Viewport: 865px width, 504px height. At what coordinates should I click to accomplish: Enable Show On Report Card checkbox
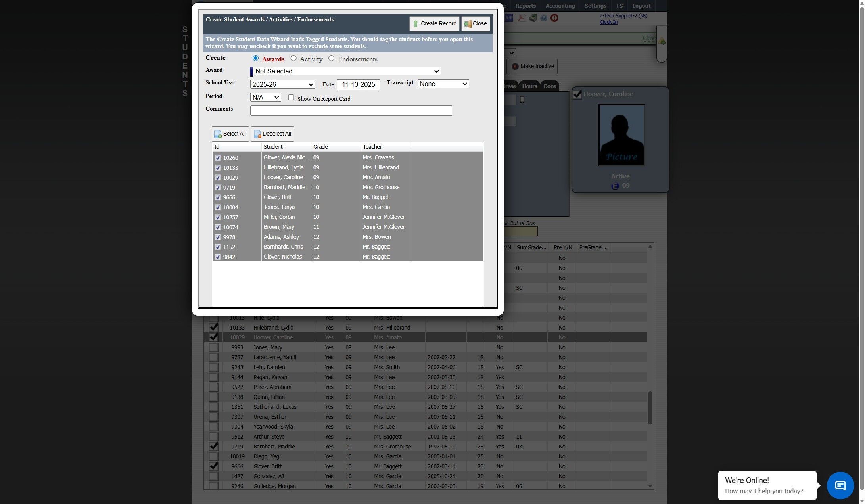(x=291, y=98)
